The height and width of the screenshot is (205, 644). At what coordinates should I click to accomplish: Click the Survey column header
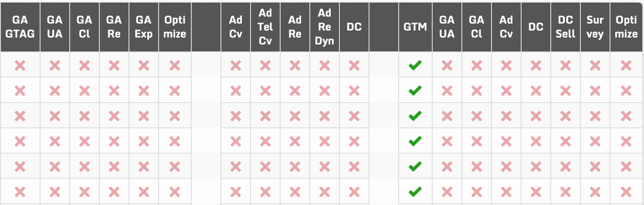click(595, 27)
